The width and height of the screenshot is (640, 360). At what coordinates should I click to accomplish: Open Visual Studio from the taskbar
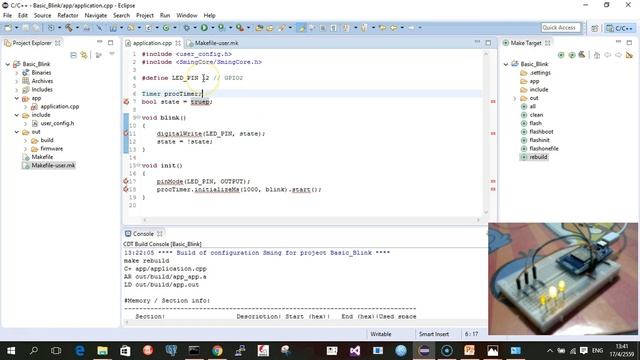[x=355, y=351]
